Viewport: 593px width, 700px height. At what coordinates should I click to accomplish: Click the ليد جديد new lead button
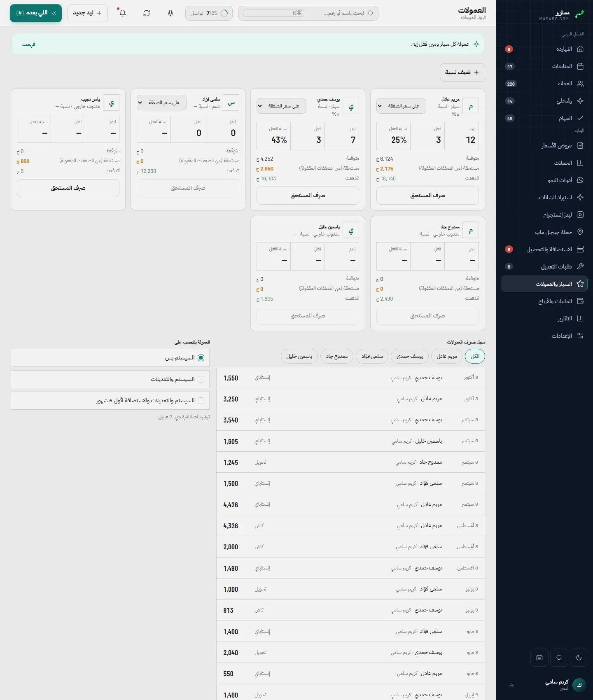(87, 13)
